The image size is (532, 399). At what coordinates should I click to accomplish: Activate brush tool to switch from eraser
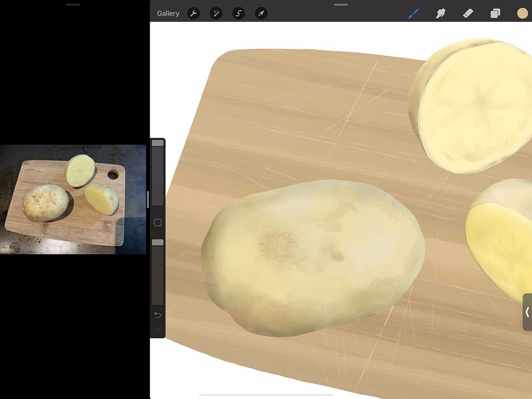(413, 13)
